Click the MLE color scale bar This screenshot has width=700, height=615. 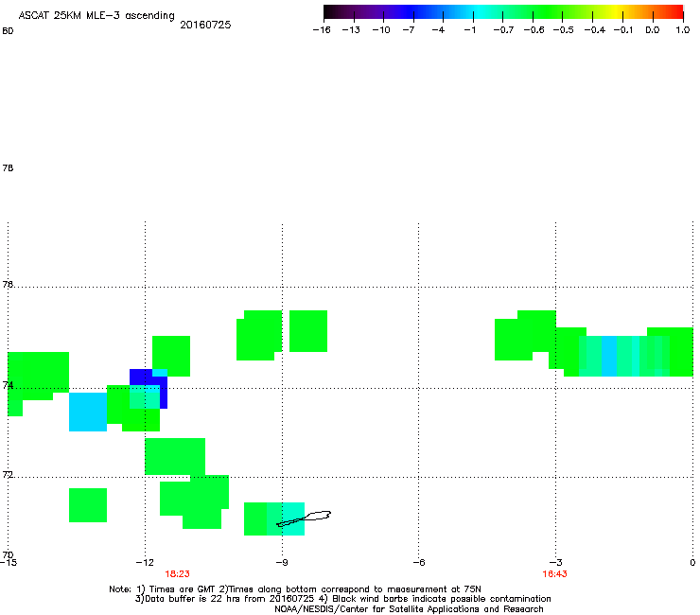click(503, 12)
